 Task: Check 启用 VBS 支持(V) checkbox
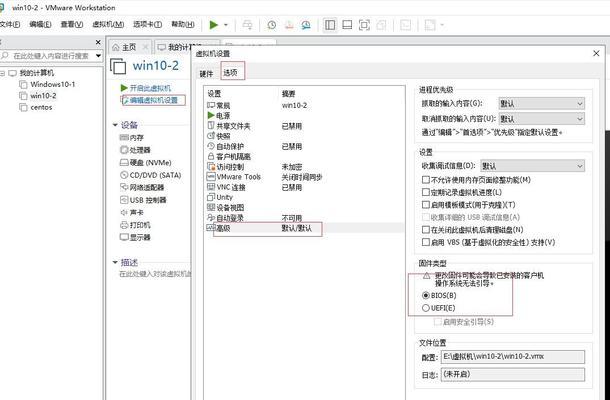(426, 242)
